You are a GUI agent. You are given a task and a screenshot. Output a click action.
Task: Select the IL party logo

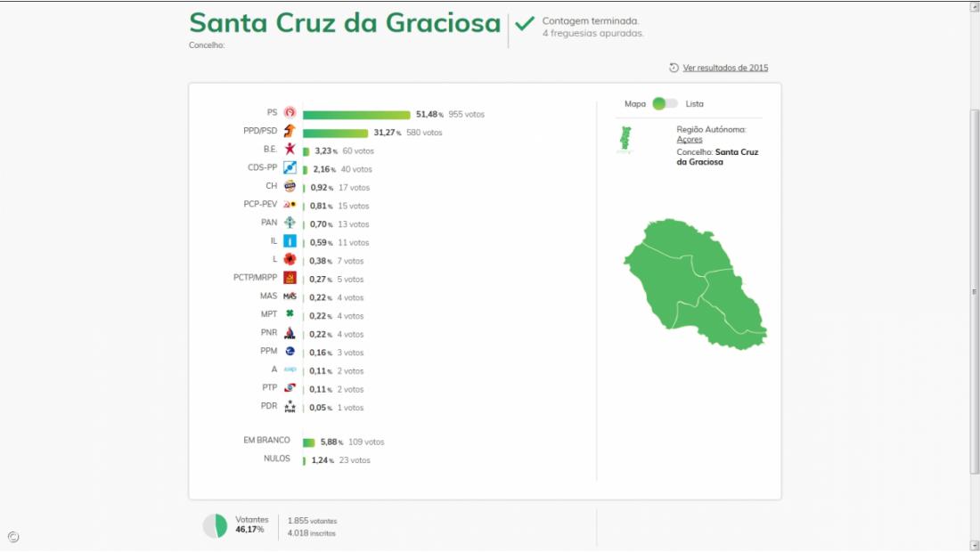pyautogui.click(x=290, y=242)
